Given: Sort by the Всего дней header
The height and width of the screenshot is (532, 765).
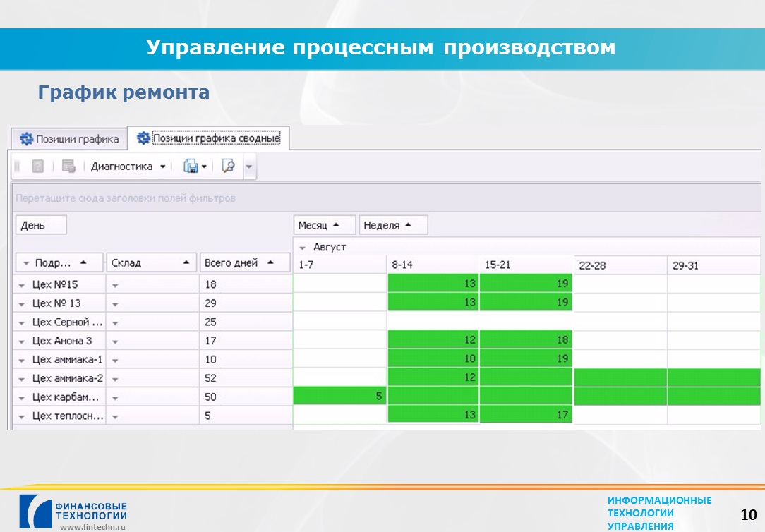Looking at the screenshot, I should click(245, 263).
